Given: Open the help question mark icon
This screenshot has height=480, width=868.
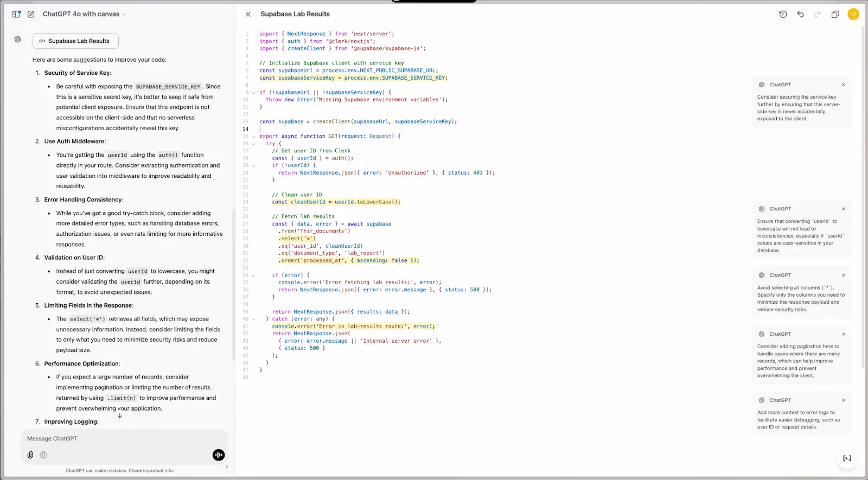Looking at the screenshot, I should [227, 468].
